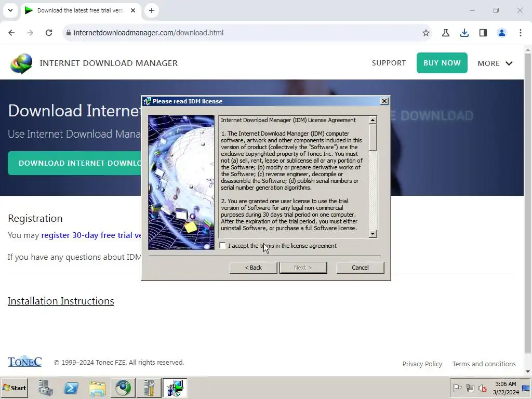The image size is (532, 399).
Task: Open Server Manager from taskbar
Action: coord(46,388)
